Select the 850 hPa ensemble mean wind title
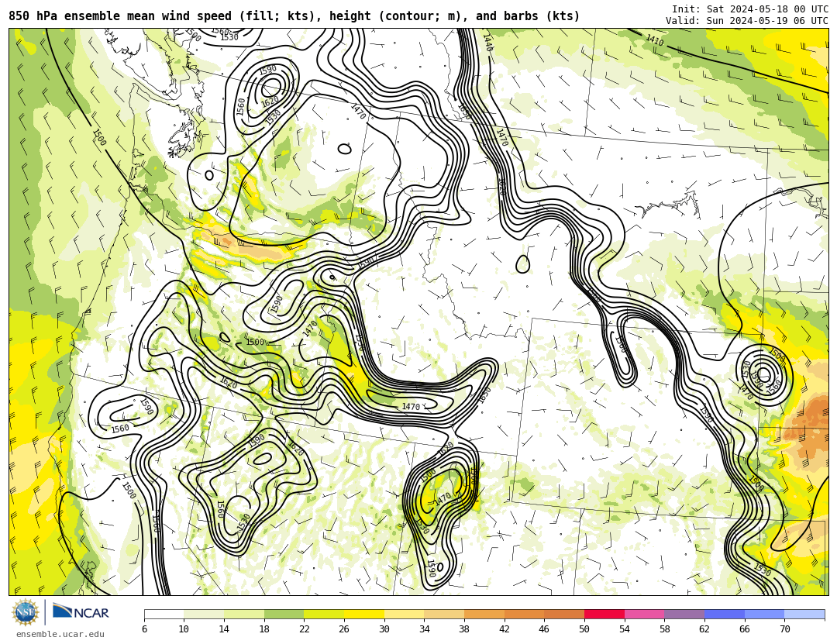837x644 pixels. pyautogui.click(x=294, y=16)
